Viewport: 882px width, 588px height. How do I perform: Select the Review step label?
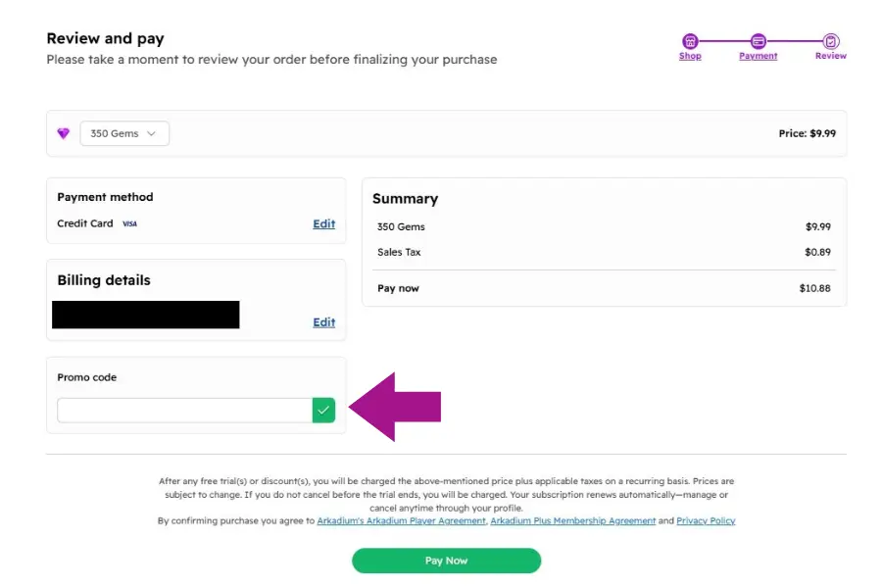(830, 56)
